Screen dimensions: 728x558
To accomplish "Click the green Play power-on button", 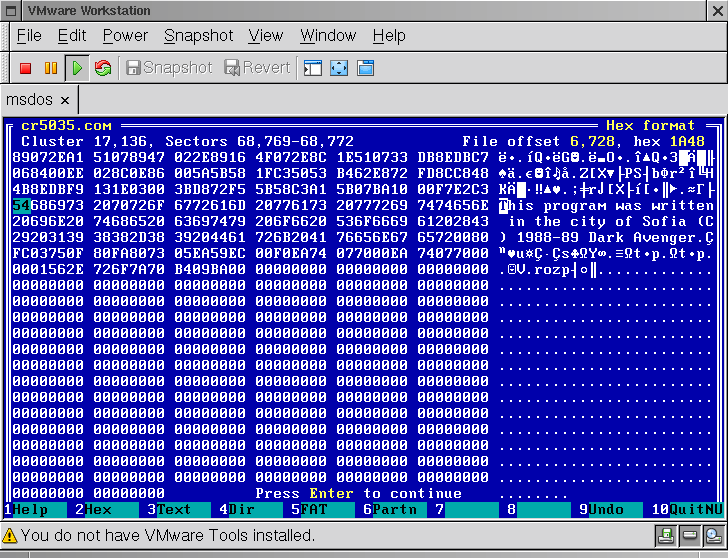I will pos(77,68).
